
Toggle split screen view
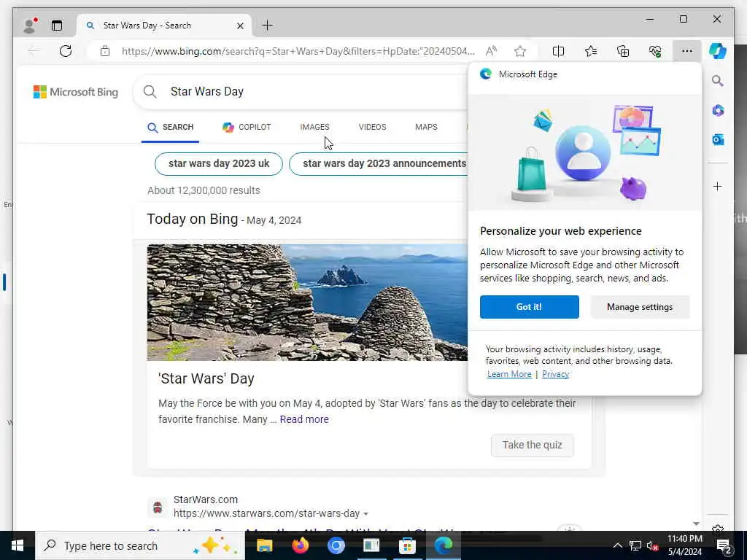558,51
